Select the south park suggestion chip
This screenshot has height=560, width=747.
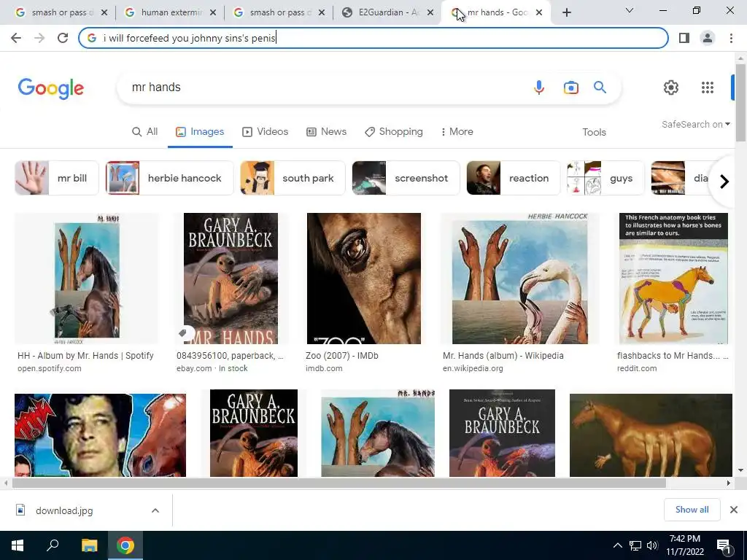tap(293, 178)
